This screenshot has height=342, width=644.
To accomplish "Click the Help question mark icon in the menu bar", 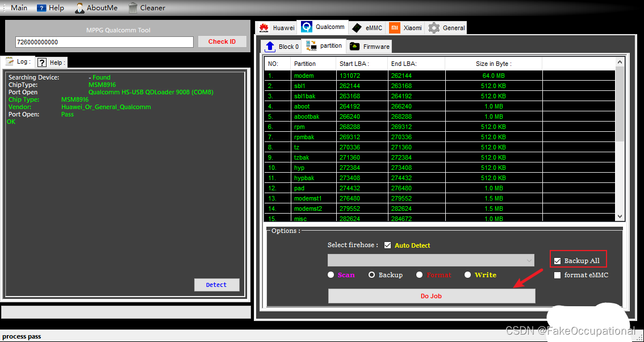I will tap(41, 8).
